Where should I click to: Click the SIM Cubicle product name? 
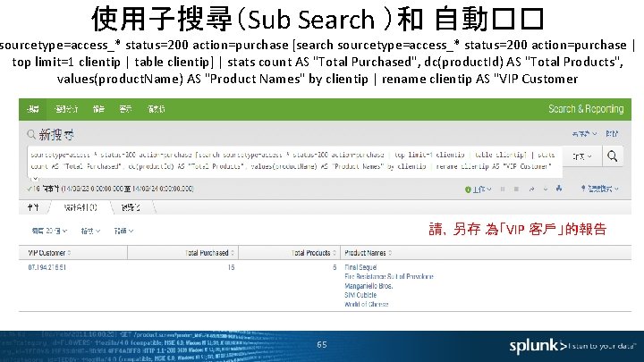click(x=360, y=295)
